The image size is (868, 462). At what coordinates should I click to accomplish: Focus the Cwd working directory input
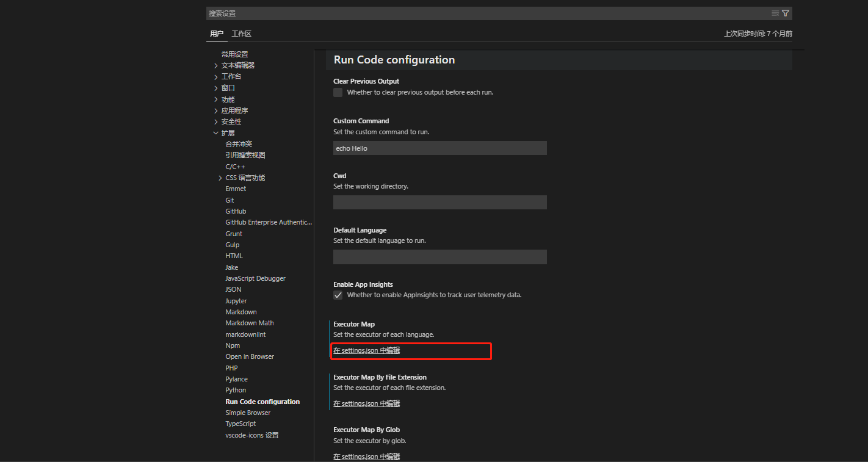[439, 203]
